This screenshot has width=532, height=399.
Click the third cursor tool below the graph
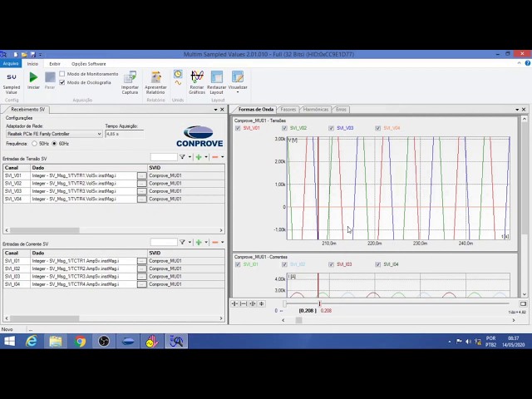(x=253, y=303)
